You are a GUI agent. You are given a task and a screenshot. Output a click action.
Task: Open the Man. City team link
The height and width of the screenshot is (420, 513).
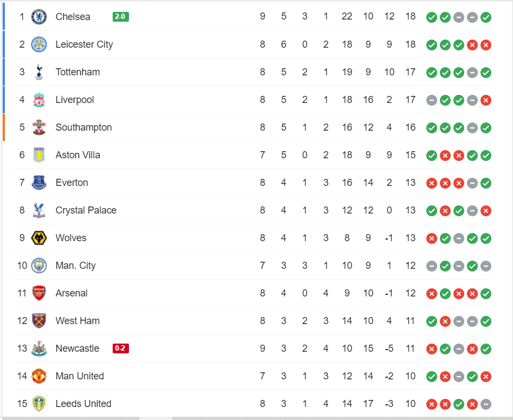(x=75, y=266)
